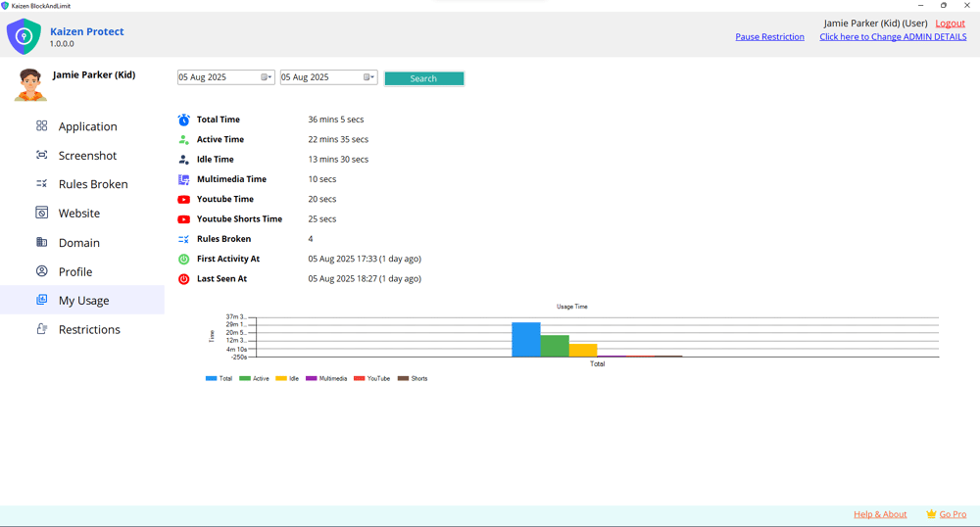Open the My Usage menu item
This screenshot has width=980, height=527.
coord(83,301)
